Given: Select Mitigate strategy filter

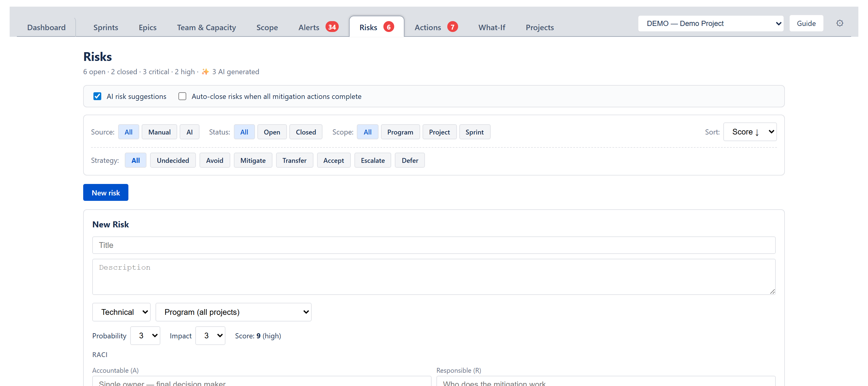Looking at the screenshot, I should (x=253, y=160).
